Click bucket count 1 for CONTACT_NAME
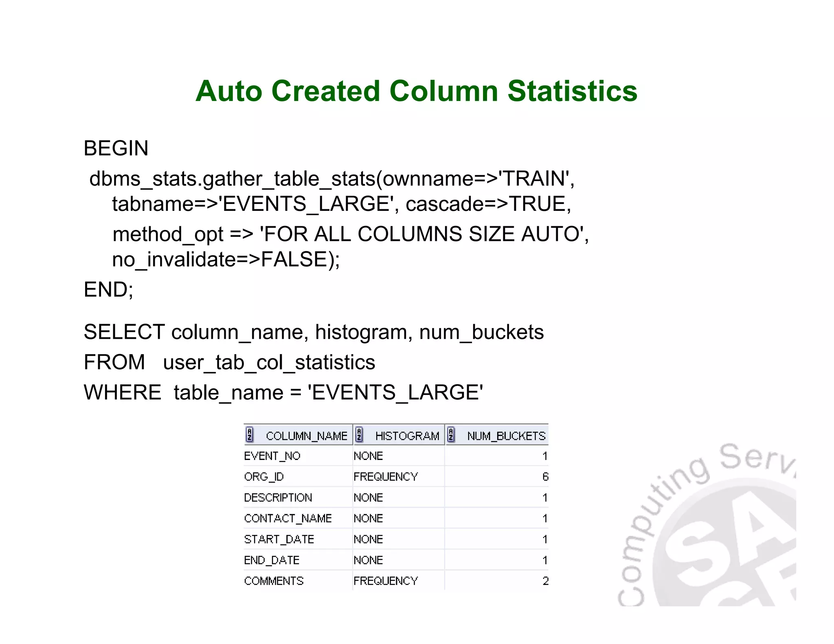 point(545,518)
